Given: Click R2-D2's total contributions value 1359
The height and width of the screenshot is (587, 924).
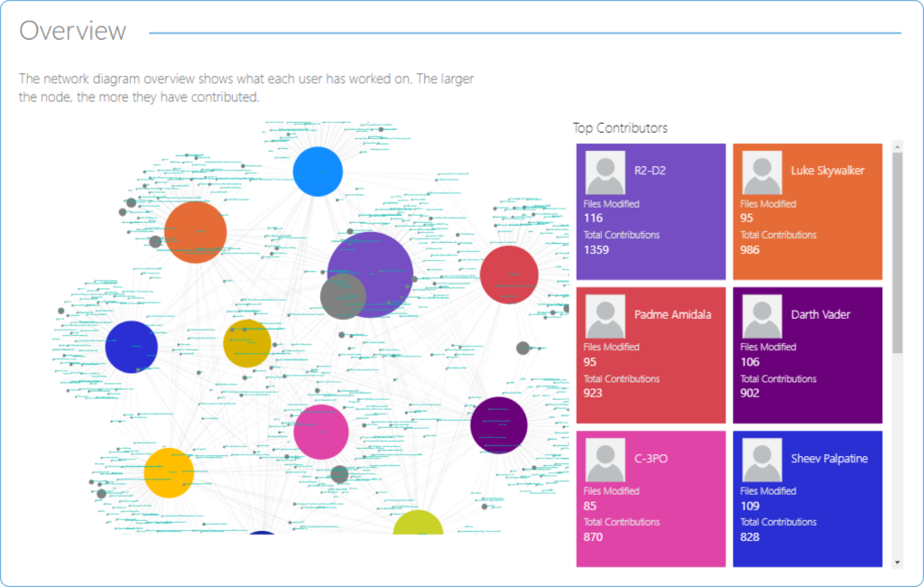Looking at the screenshot, I should 596,249.
